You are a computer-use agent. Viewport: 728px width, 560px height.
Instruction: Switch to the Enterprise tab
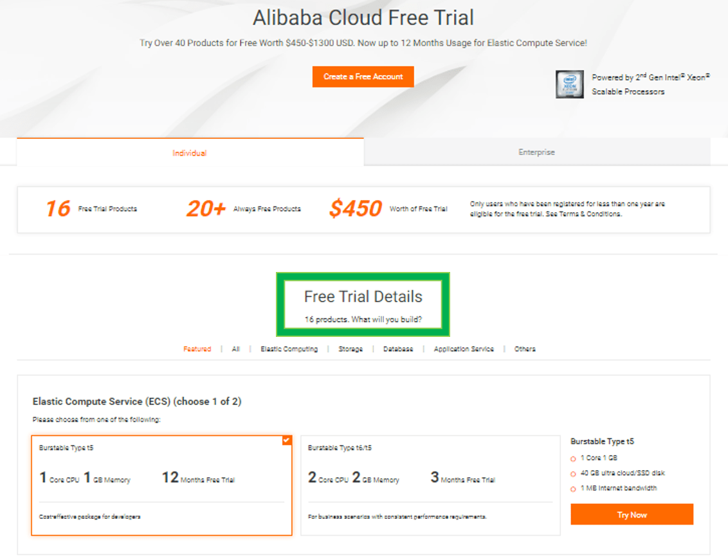[536, 152]
